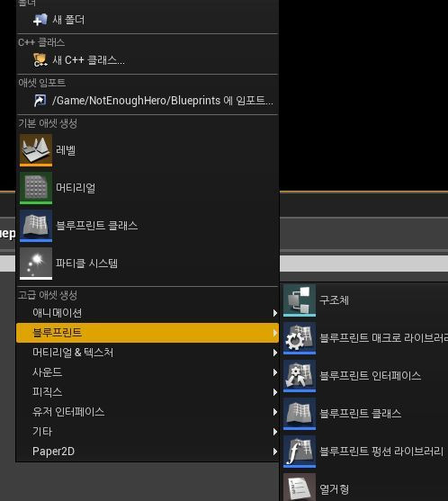Click Blueprint Interface icon
448x501 pixels.
(300, 376)
